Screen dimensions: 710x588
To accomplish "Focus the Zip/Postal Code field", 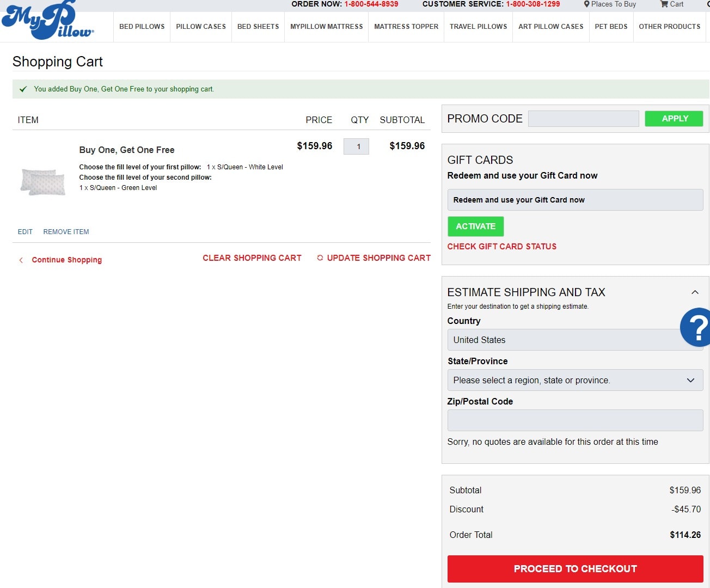I will tap(575, 420).
